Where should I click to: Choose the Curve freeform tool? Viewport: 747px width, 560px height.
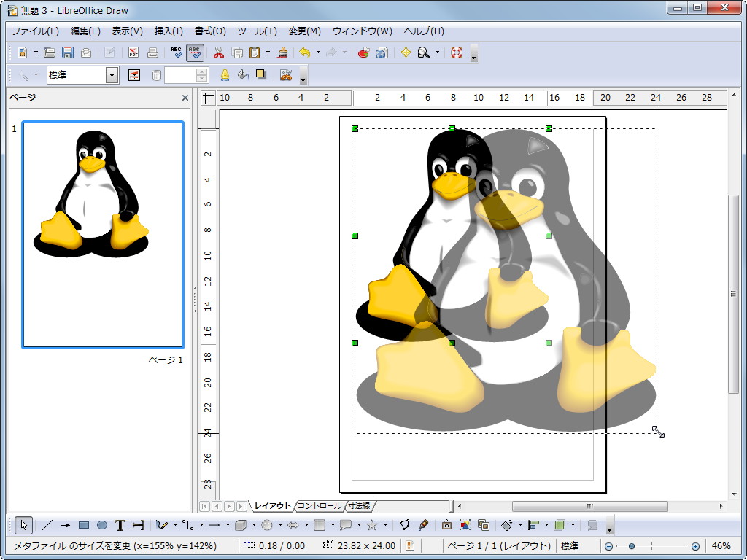(162, 525)
